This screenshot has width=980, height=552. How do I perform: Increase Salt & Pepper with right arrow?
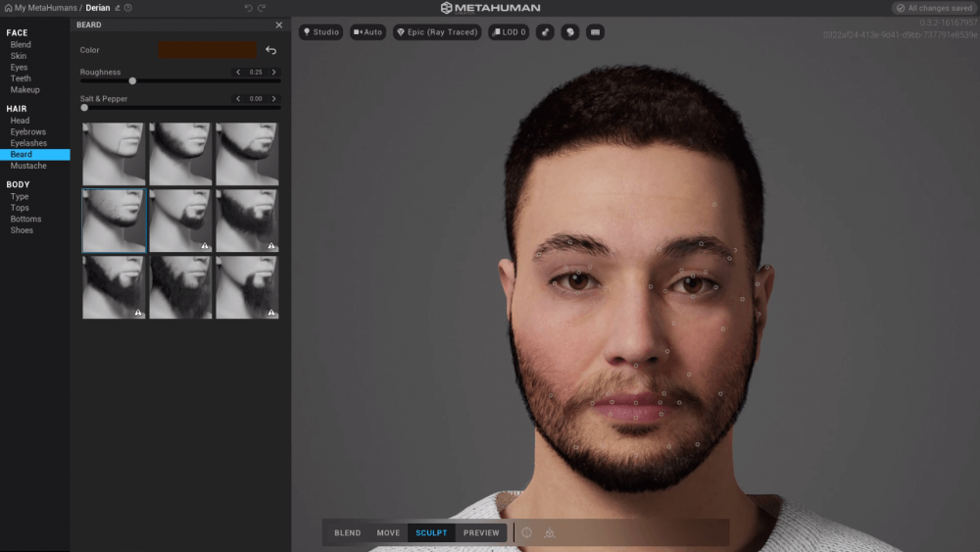click(x=273, y=99)
